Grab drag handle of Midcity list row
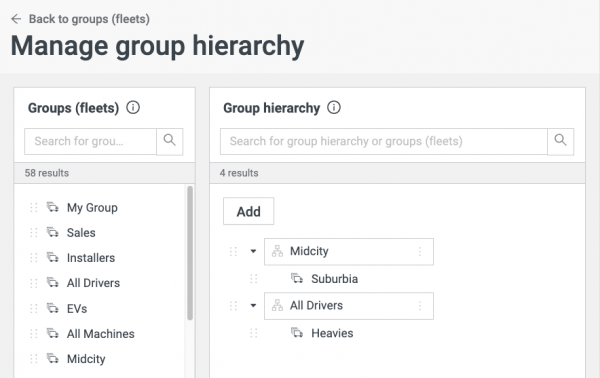The image size is (600, 378). 34,359
